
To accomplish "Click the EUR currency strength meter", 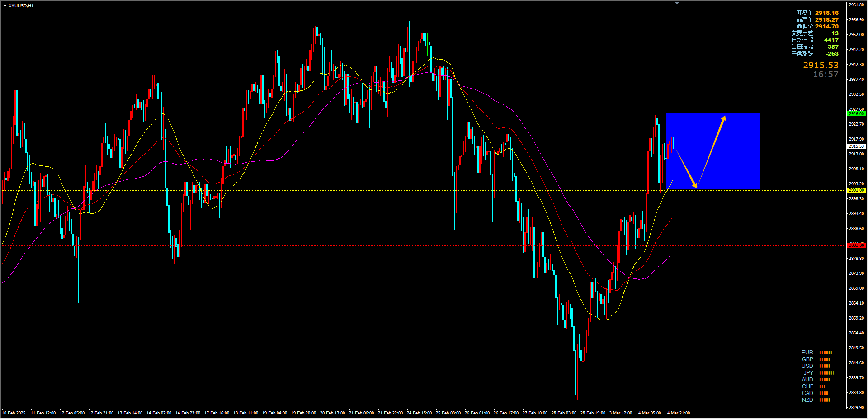I will (826, 353).
